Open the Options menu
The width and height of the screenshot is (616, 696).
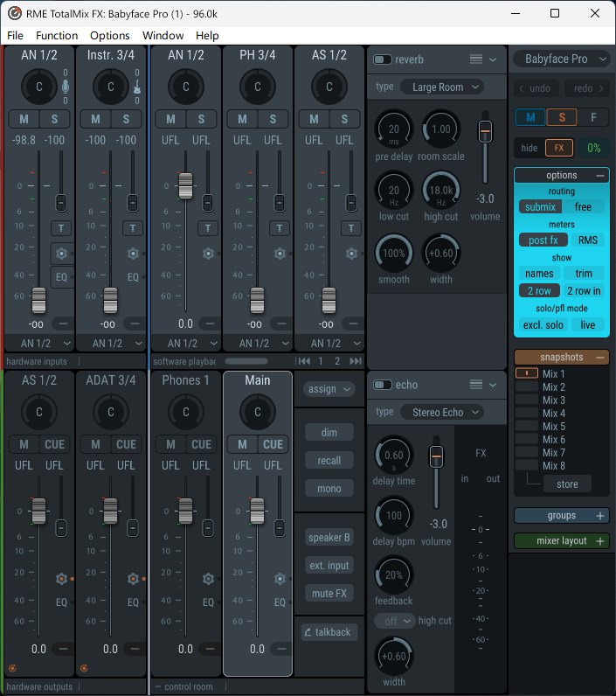pyautogui.click(x=110, y=36)
